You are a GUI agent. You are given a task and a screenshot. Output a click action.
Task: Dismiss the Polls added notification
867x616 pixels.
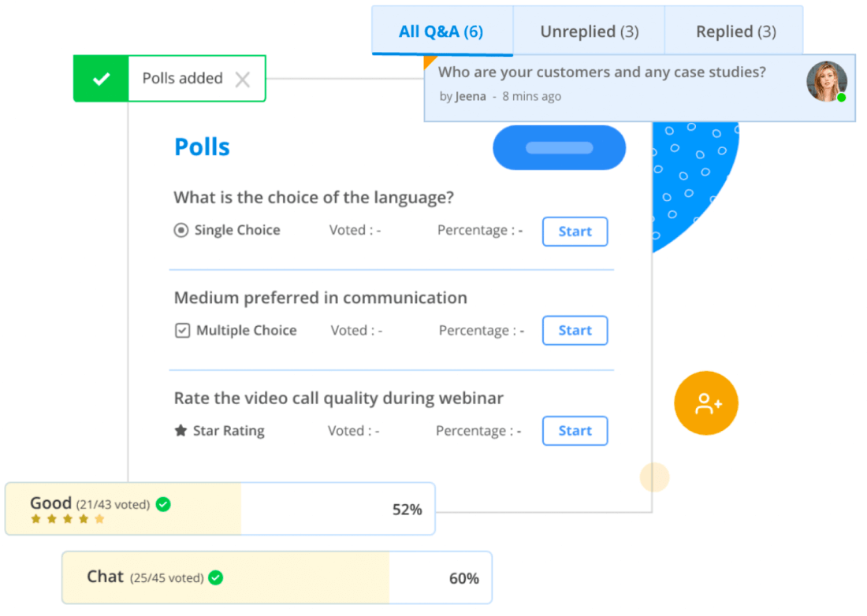point(243,79)
